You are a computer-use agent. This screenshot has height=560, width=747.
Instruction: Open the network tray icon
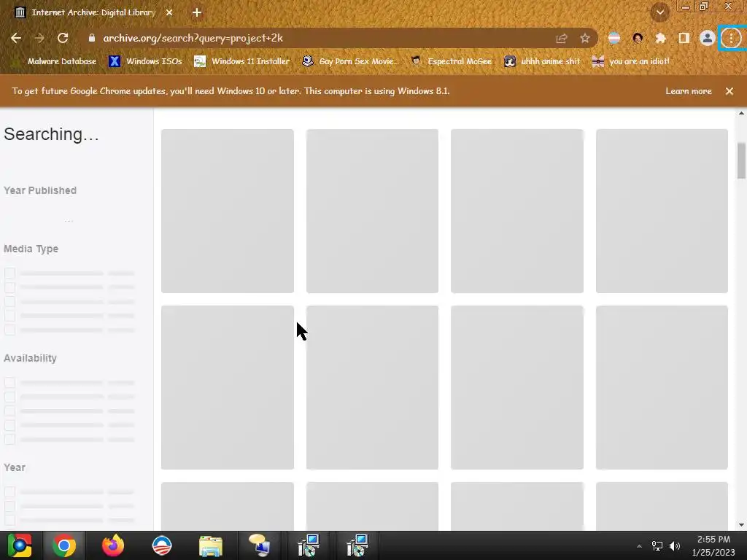pos(657,546)
